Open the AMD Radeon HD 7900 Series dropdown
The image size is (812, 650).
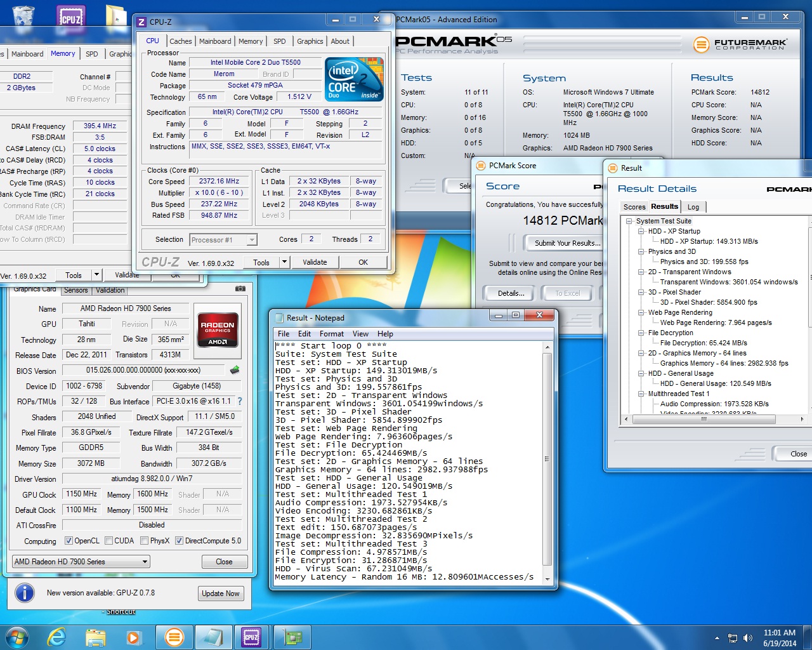[81, 562]
